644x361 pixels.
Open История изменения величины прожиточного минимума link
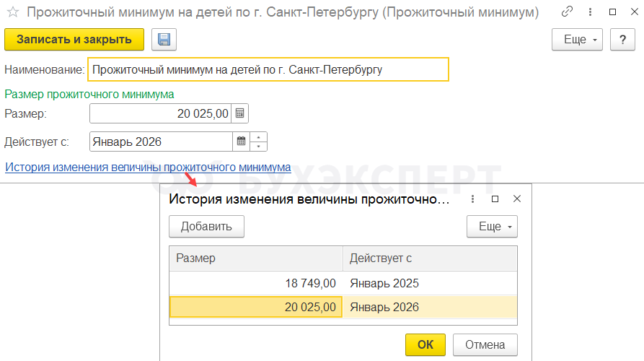148,168
